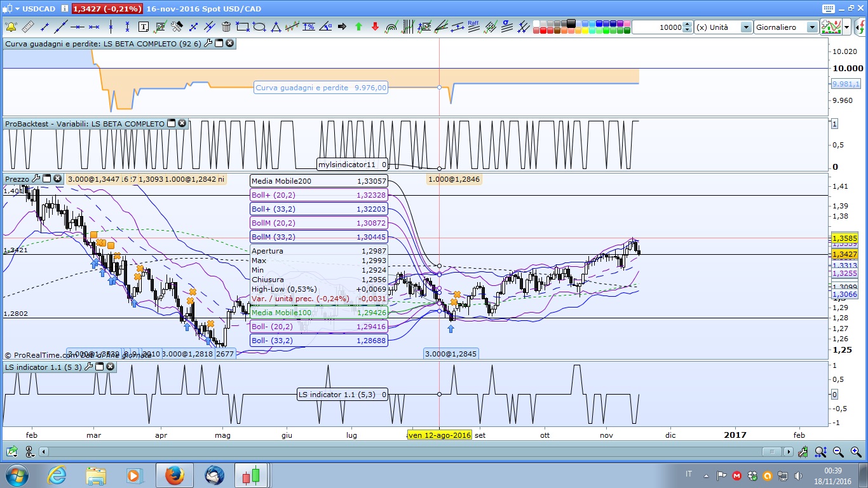Open Firefox from the Windows taskbar
Viewport: 868px width, 488px height.
174,475
